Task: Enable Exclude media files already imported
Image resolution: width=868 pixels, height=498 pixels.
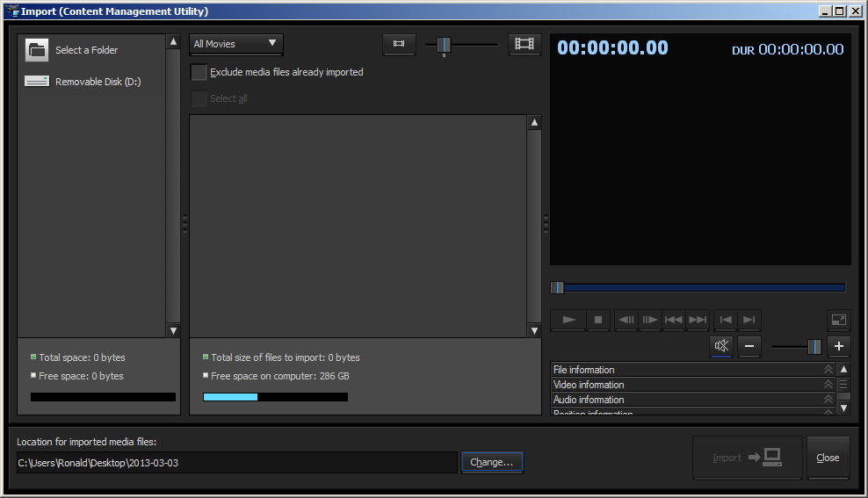Action: (x=199, y=73)
